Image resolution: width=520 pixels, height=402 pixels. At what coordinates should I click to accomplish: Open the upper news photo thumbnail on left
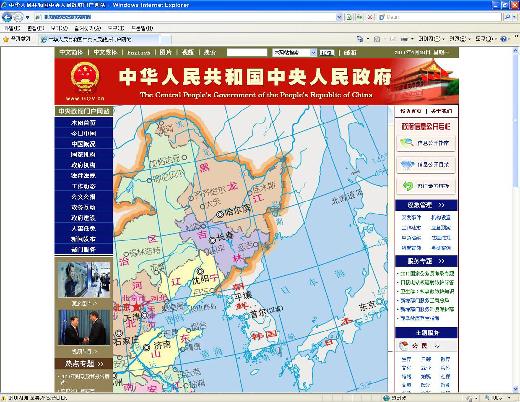click(x=84, y=279)
